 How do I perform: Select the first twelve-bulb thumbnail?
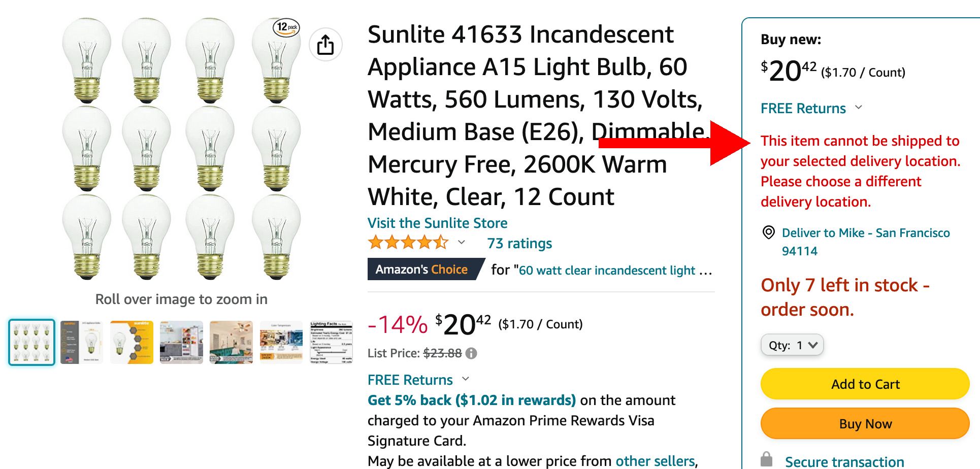pyautogui.click(x=31, y=342)
